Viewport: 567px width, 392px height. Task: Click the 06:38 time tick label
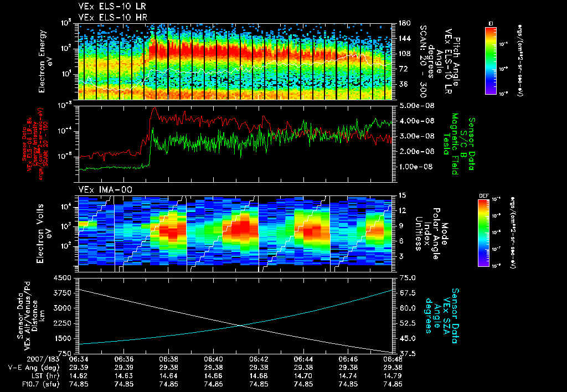pos(168,359)
